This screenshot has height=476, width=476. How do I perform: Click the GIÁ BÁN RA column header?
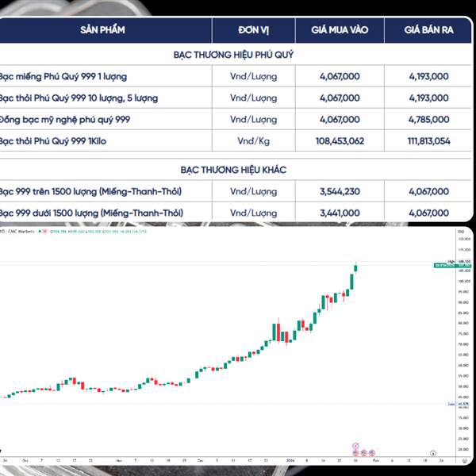point(428,30)
